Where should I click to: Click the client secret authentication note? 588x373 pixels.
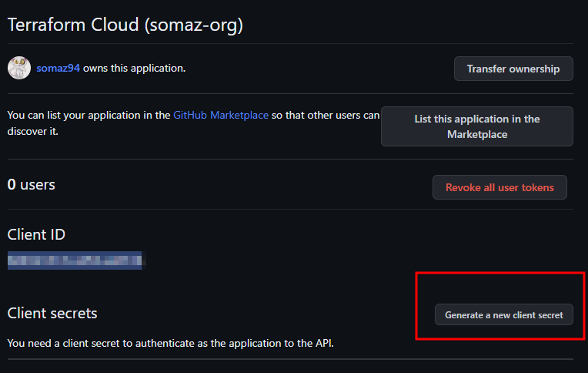tap(171, 343)
